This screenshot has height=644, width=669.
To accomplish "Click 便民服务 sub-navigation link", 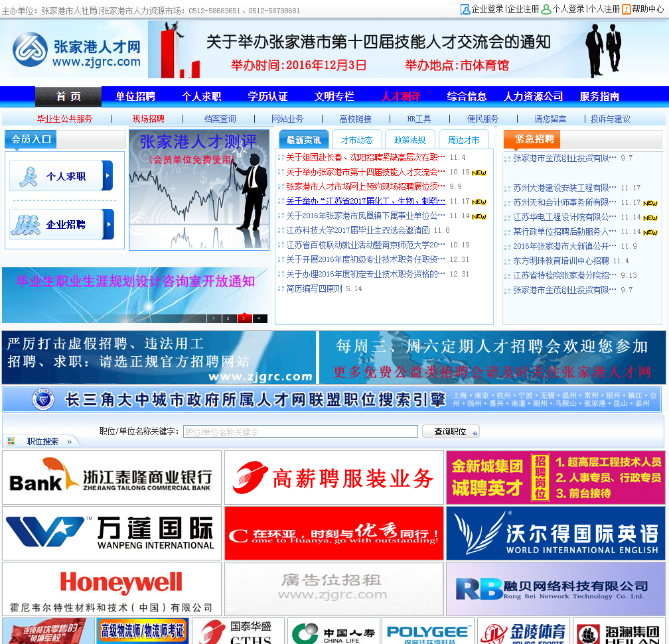I will [483, 119].
